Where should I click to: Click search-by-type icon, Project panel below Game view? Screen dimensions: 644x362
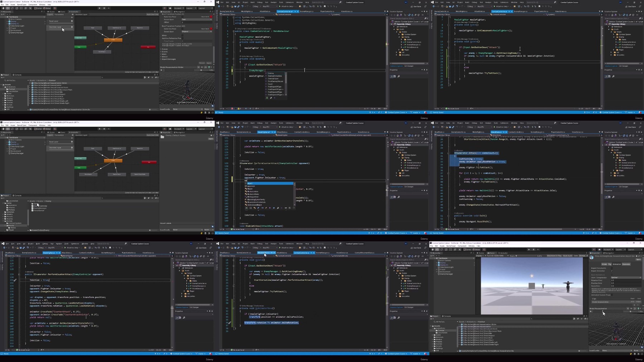click(x=574, y=319)
